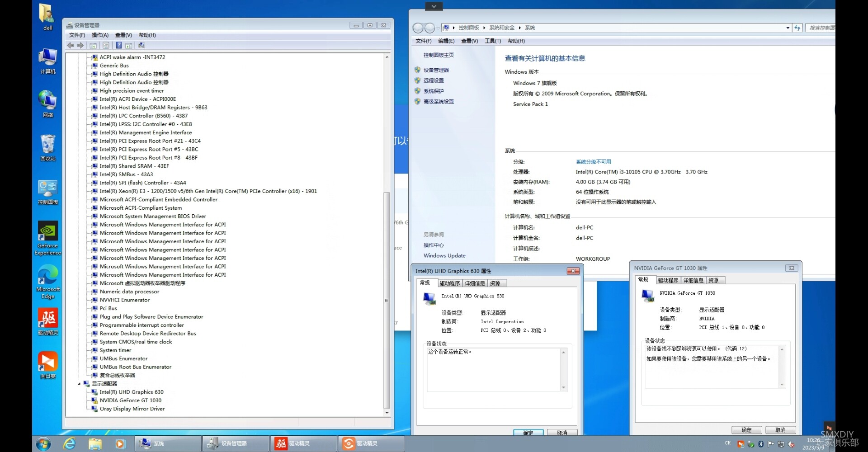Open 设备管理器 link in System sidebar
This screenshot has height=452, width=868.
coord(436,70)
